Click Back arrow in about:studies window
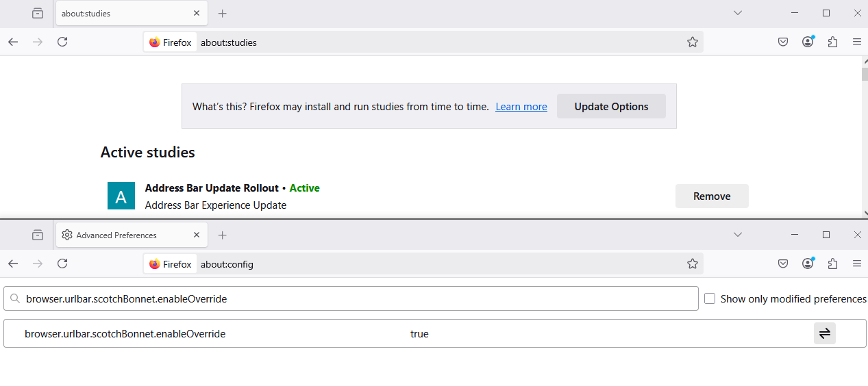This screenshot has width=868, height=386. click(13, 42)
